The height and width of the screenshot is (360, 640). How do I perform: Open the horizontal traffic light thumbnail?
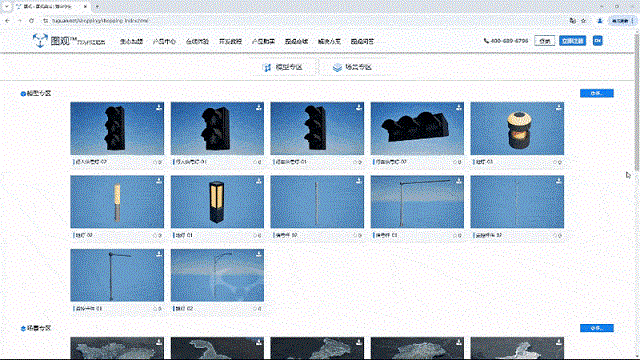(417, 129)
